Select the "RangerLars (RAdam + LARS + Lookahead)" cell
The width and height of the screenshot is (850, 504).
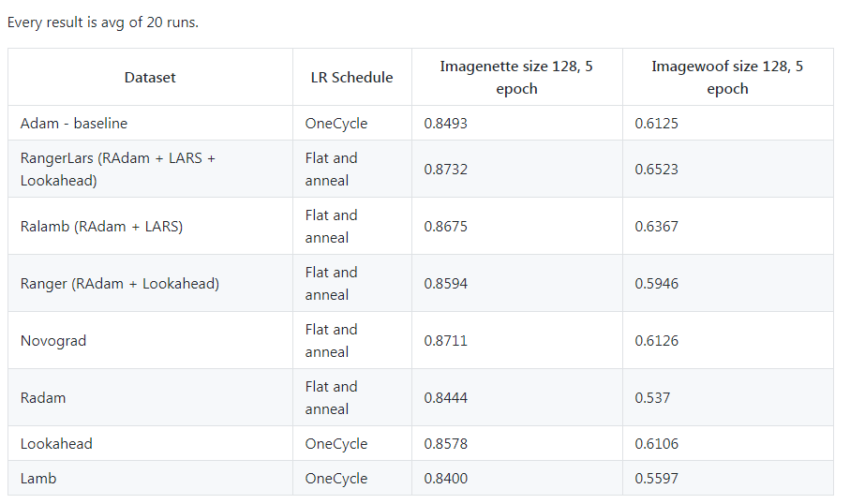117,169
